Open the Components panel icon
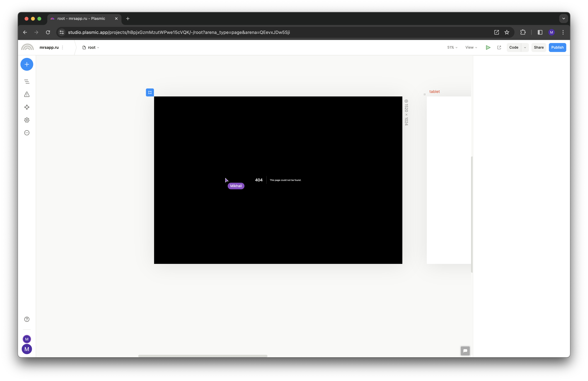Viewport: 588px width, 381px height. (27, 107)
